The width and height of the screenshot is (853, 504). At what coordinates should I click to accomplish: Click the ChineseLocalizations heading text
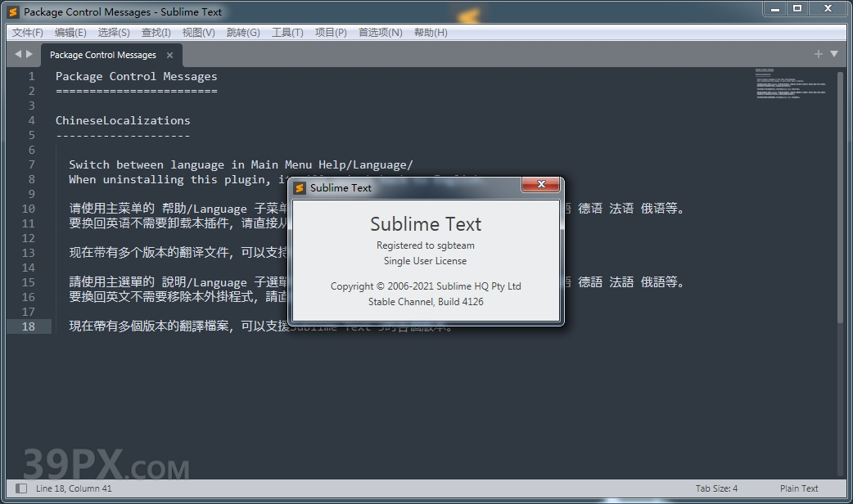pos(123,120)
